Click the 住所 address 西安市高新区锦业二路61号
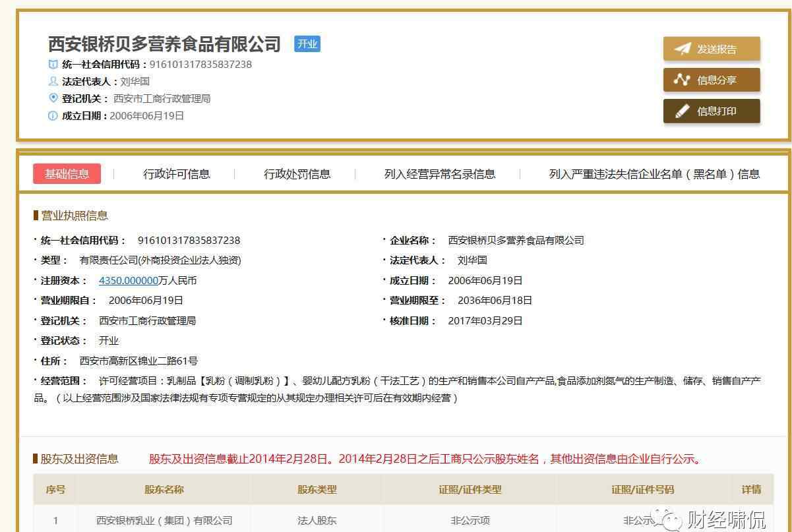Image resolution: width=792 pixels, height=532 pixels. (x=138, y=361)
